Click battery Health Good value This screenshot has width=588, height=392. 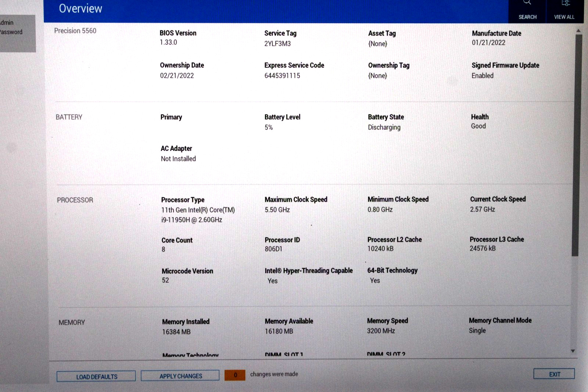pos(478,126)
